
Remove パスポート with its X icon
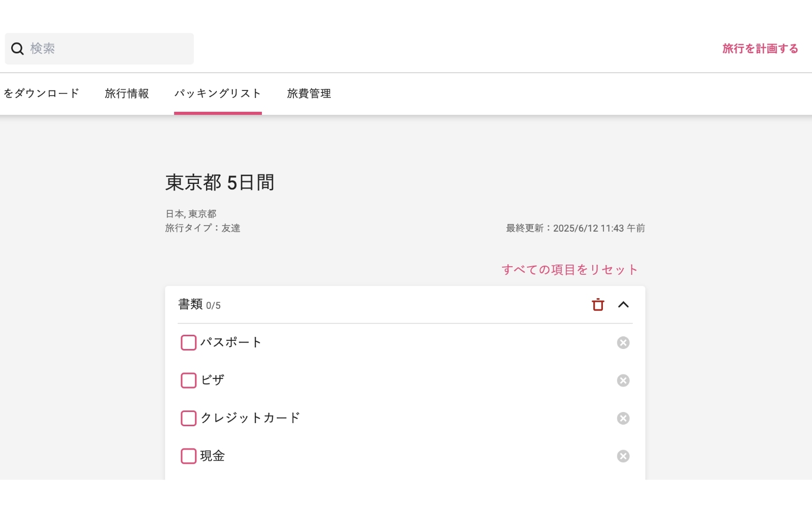tap(623, 342)
